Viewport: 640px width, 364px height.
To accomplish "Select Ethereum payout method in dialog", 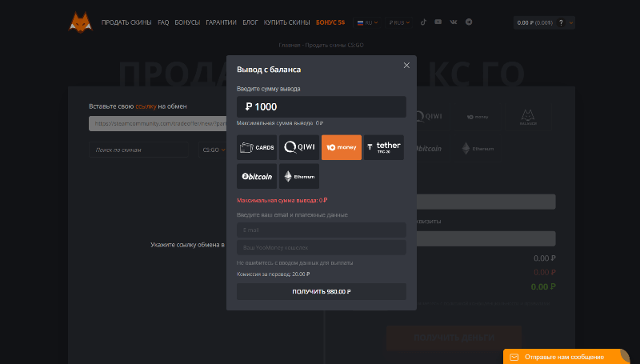I will pos(299,176).
